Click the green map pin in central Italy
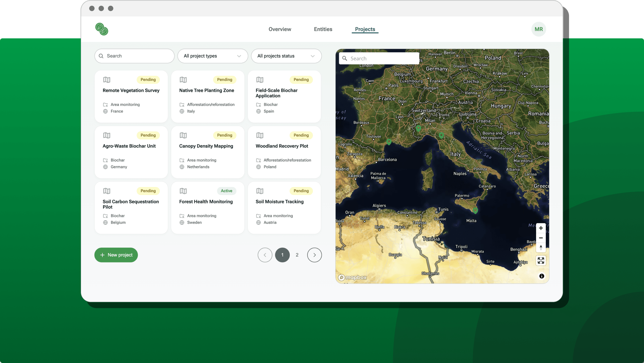This screenshot has height=363, width=644. pos(441,135)
